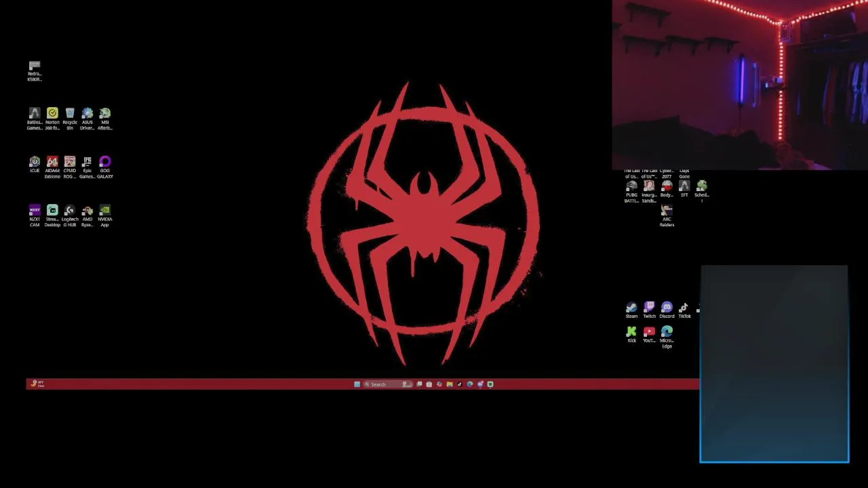868x488 pixels.
Task: Open the Twitch desktop shortcut
Action: click(x=649, y=310)
